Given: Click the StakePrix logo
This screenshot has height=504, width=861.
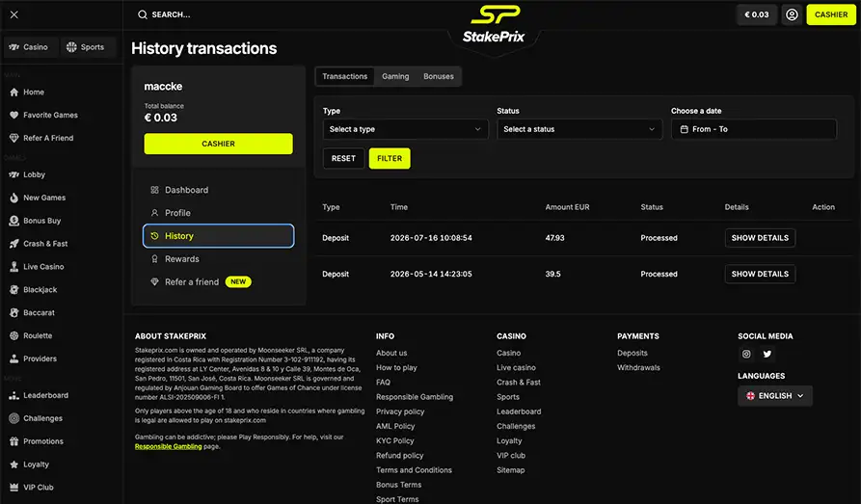Looking at the screenshot, I should pyautogui.click(x=494, y=25).
